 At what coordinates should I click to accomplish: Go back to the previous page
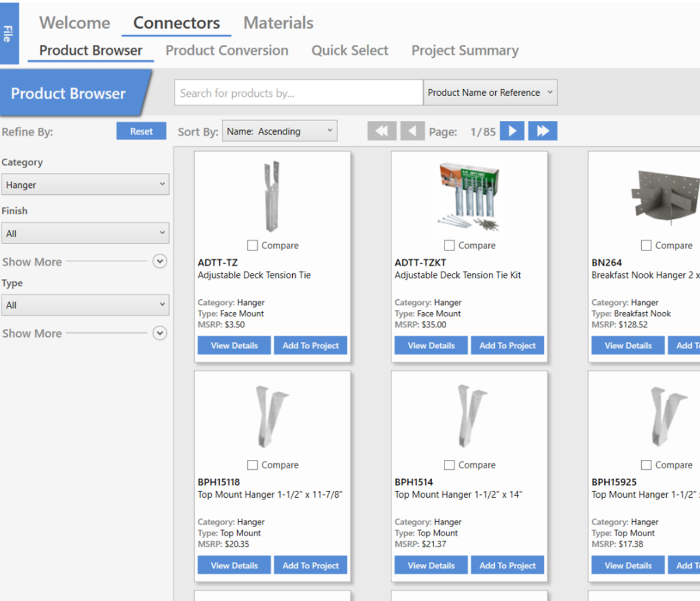click(413, 130)
